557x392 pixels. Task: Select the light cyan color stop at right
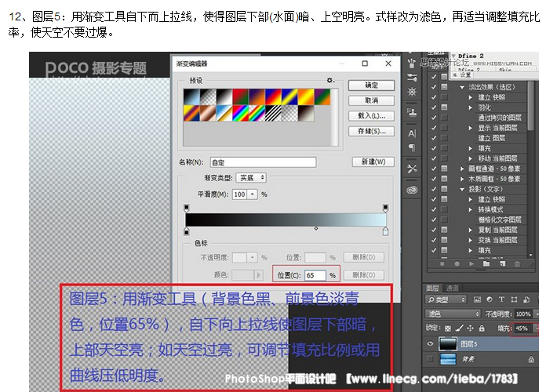[x=385, y=232]
